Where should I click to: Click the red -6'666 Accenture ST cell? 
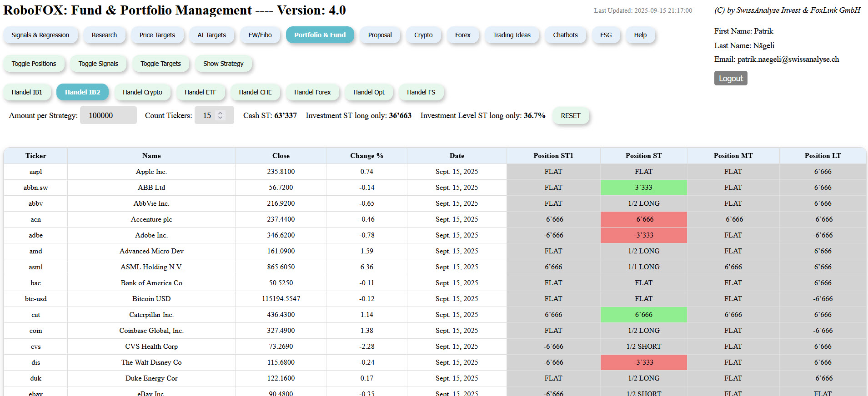[x=643, y=219]
